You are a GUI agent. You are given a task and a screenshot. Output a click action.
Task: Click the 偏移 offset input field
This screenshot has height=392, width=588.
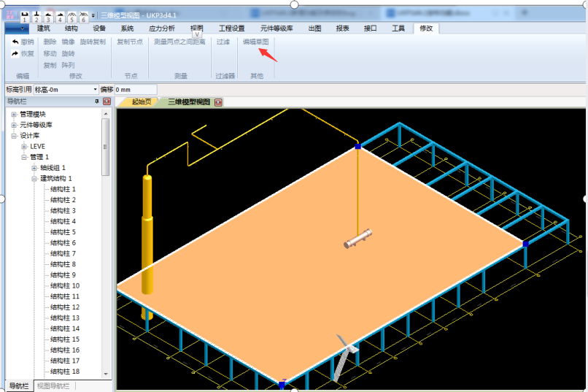coord(135,89)
